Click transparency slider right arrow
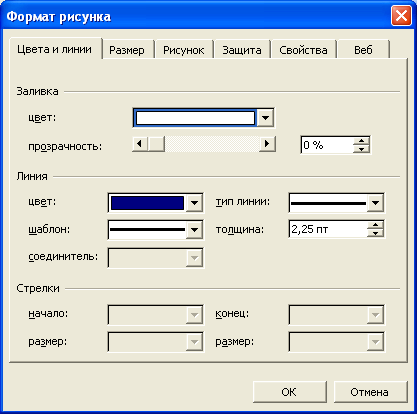 tap(267, 144)
